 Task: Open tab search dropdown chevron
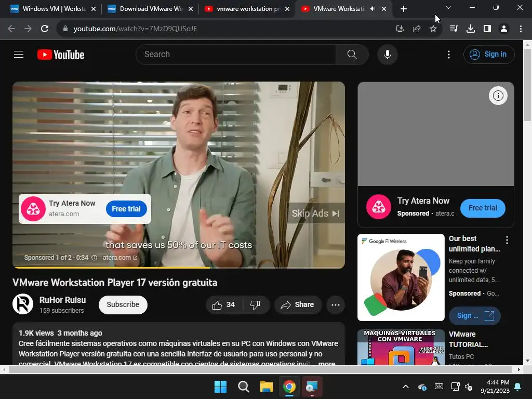click(x=448, y=7)
